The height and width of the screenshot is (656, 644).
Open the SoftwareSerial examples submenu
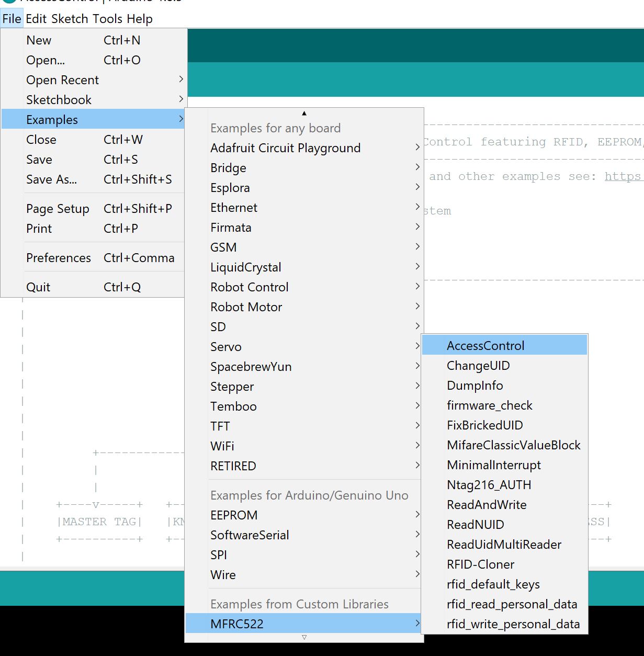[304, 535]
